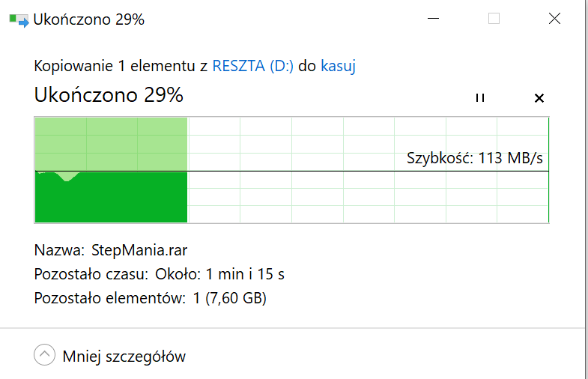Open the kasuj destination folder link
The height and width of the screenshot is (379, 588).
pos(338,66)
